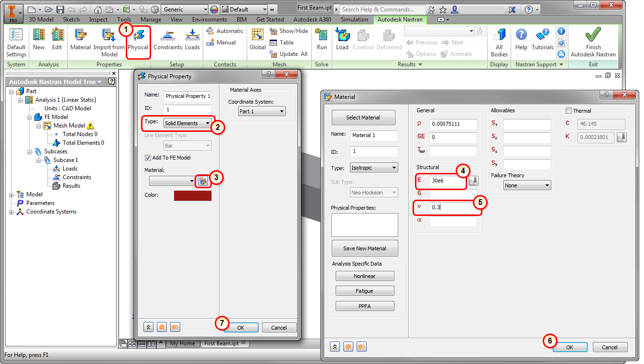The height and width of the screenshot is (364, 644).
Task: Click the double-chevron icon in the Material dialog
Action: [x=335, y=347]
